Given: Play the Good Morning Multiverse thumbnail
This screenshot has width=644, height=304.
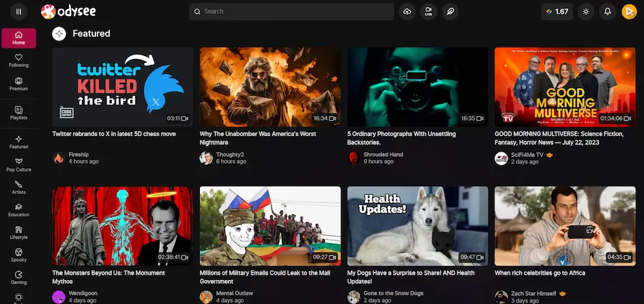Looking at the screenshot, I should [x=565, y=87].
